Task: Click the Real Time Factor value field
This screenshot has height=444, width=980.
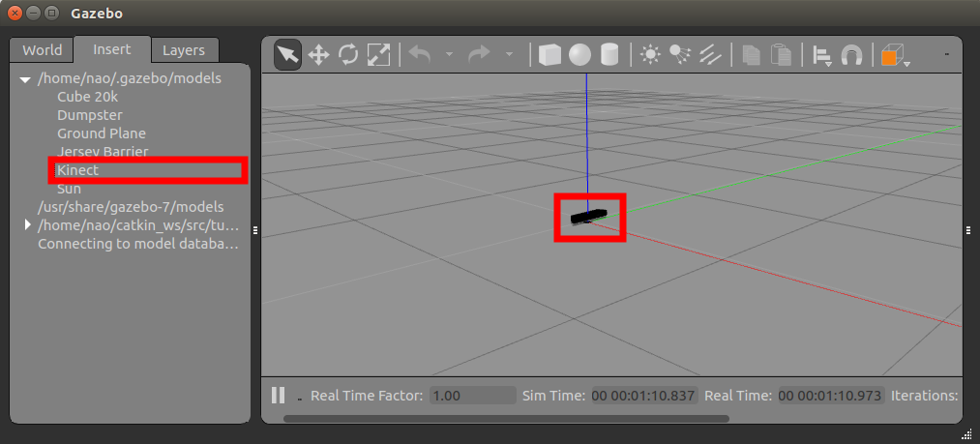Action: pyautogui.click(x=473, y=396)
